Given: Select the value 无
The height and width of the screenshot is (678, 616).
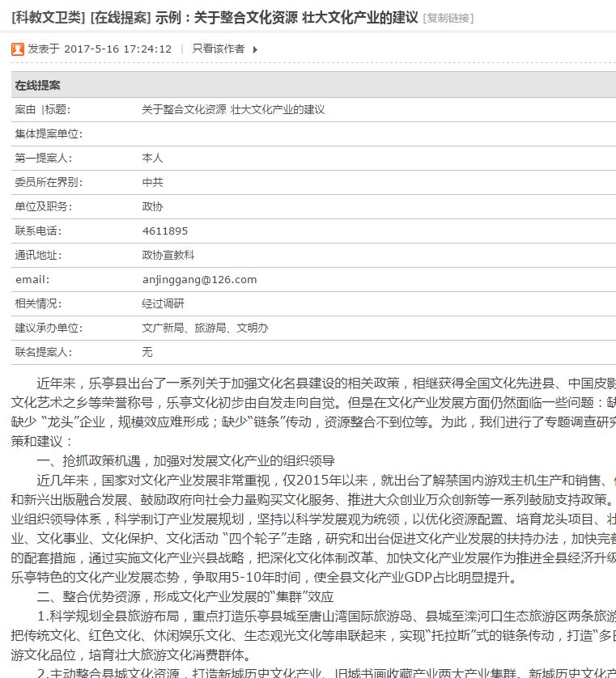Looking at the screenshot, I should [x=147, y=351].
